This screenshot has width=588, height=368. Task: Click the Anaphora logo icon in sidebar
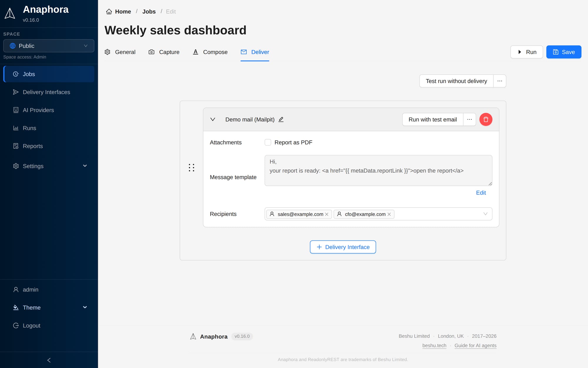point(10,14)
